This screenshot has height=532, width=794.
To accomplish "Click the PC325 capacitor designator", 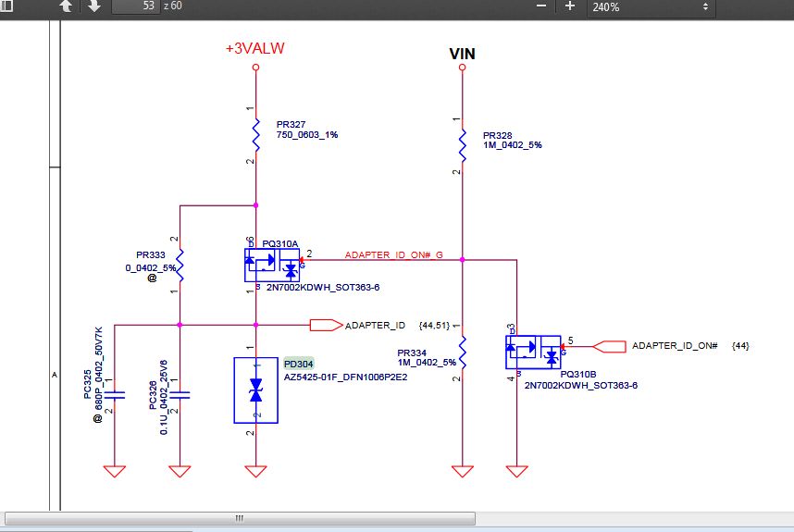I will point(87,384).
